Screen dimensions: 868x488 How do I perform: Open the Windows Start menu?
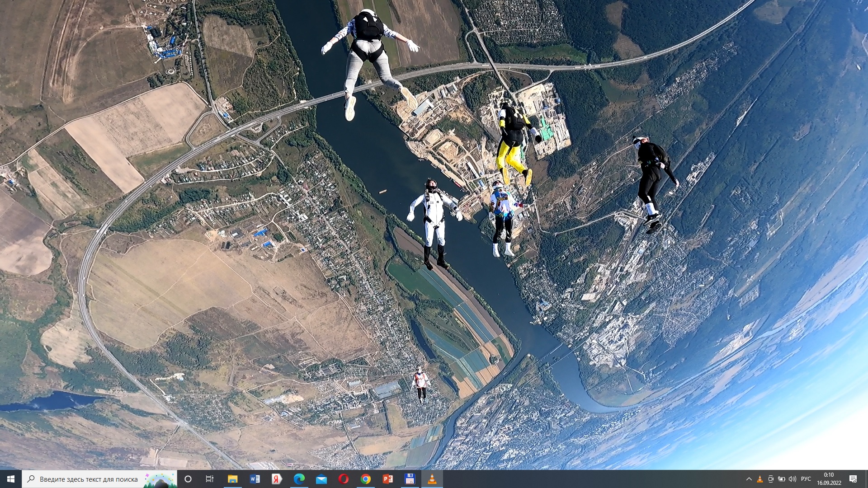tap(11, 479)
